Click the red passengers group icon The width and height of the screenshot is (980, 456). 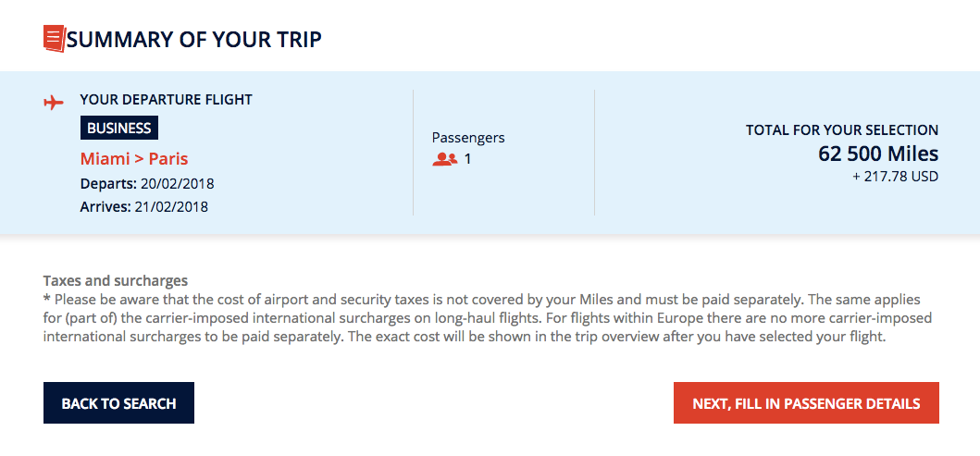445,159
